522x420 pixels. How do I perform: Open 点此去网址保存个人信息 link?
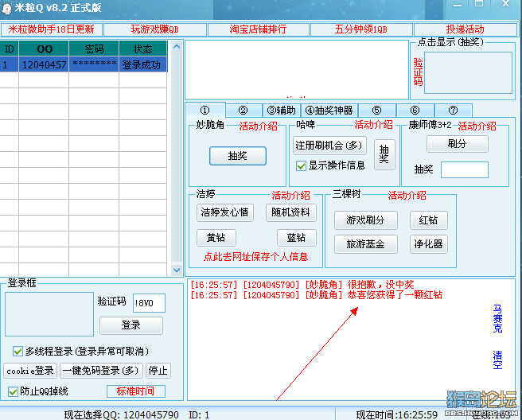255,257
